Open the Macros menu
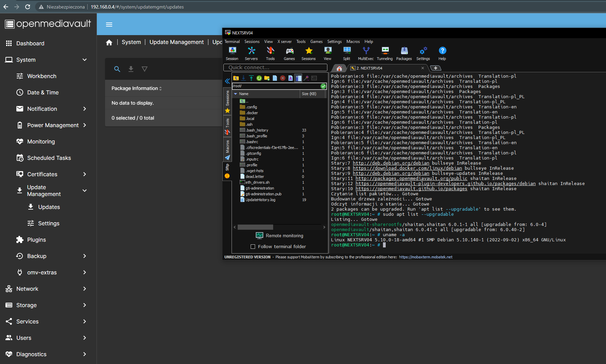Image resolution: width=606 pixels, height=364 pixels. [x=353, y=42]
